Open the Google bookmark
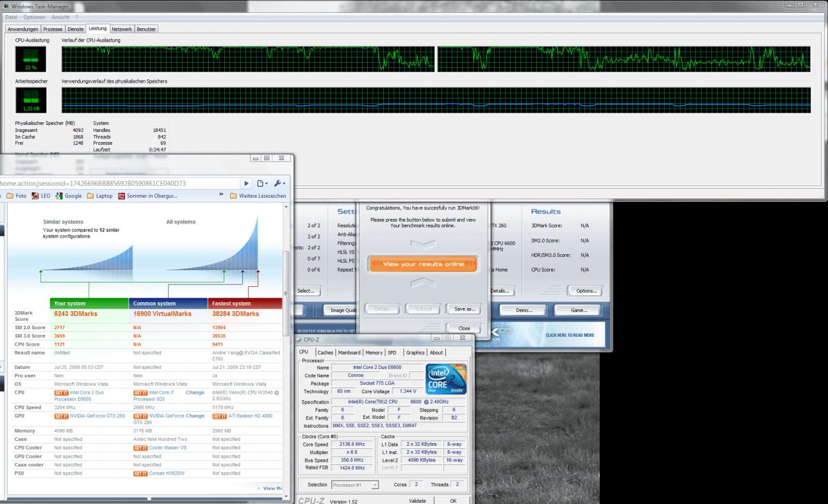 tap(69, 196)
